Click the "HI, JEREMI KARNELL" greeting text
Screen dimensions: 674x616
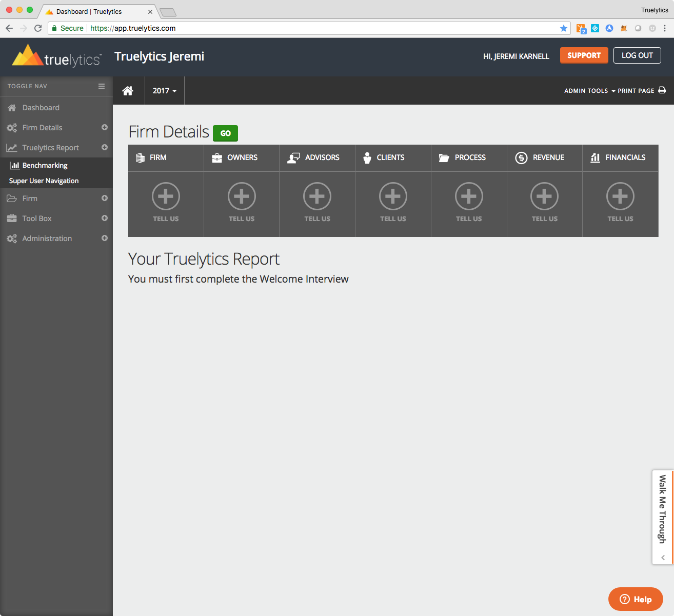[x=516, y=56]
